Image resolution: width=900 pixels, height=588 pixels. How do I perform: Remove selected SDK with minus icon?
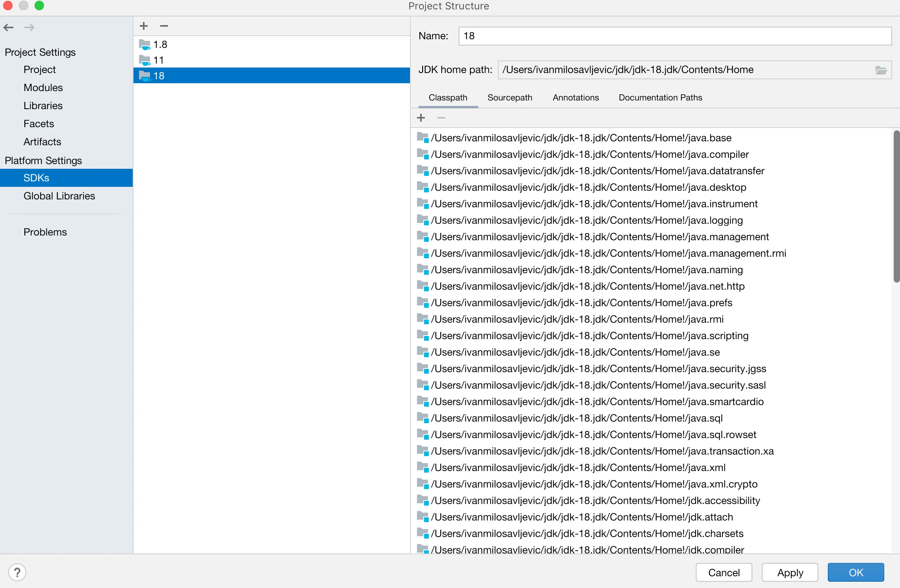(x=164, y=26)
